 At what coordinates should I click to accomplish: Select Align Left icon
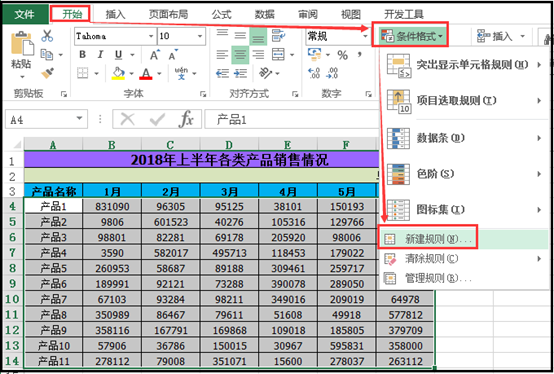[222, 55]
